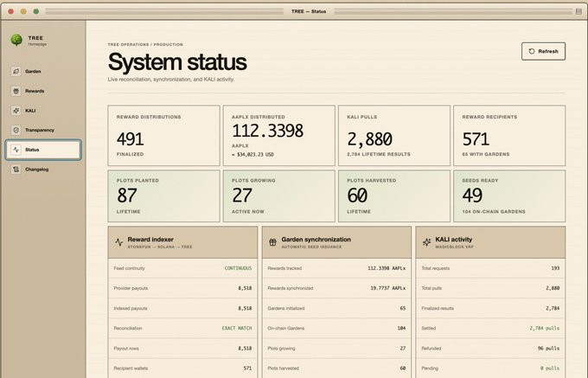Click the KALI sparkle icon in sidebar
Viewport: 588px width, 378px height.
(x=16, y=110)
